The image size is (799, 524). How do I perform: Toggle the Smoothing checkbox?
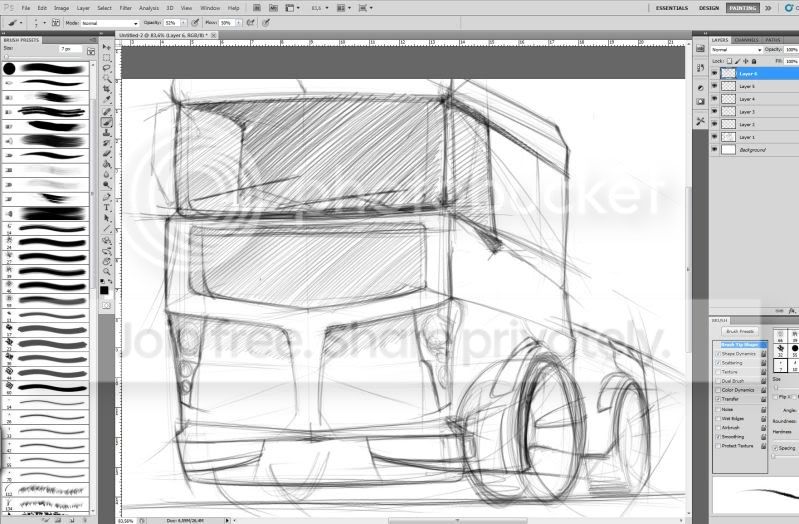click(718, 437)
